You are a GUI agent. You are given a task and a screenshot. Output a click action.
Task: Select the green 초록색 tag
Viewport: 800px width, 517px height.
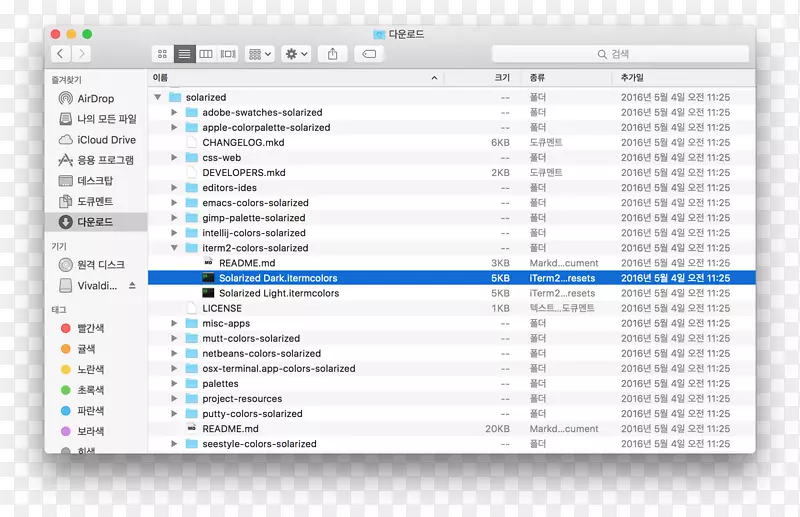pyautogui.click(x=83, y=390)
